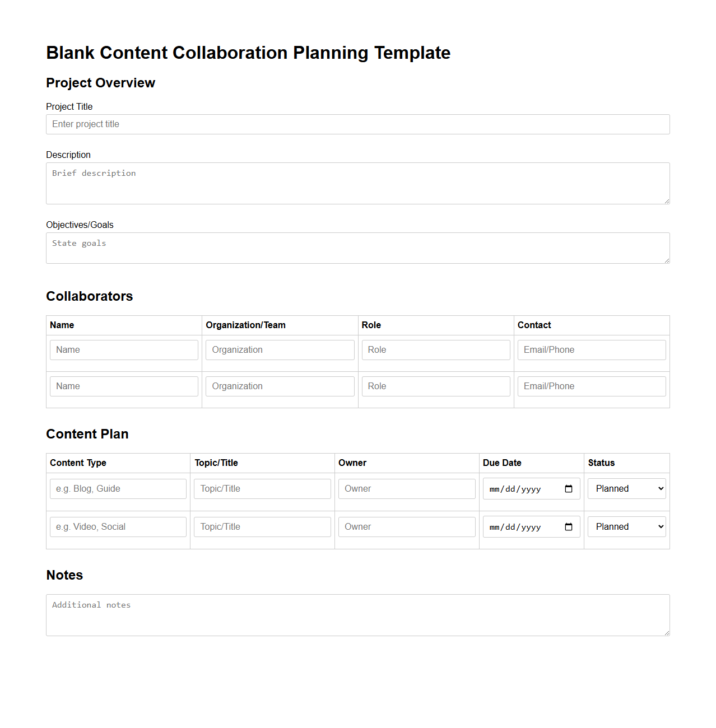Click the Content Type field with Blog, Guide placeholder

click(118, 488)
